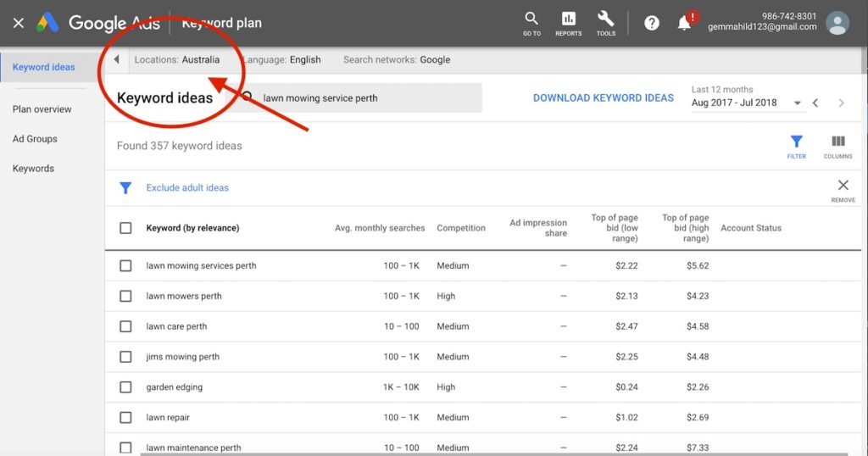Edit Search networks: Google setting
The width and height of the screenshot is (868, 456).
coord(397,60)
